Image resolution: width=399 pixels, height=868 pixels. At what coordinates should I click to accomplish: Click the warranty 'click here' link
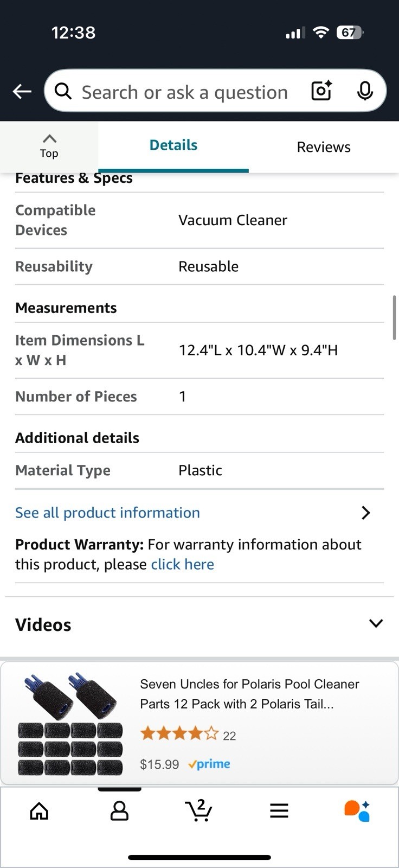pyautogui.click(x=183, y=564)
